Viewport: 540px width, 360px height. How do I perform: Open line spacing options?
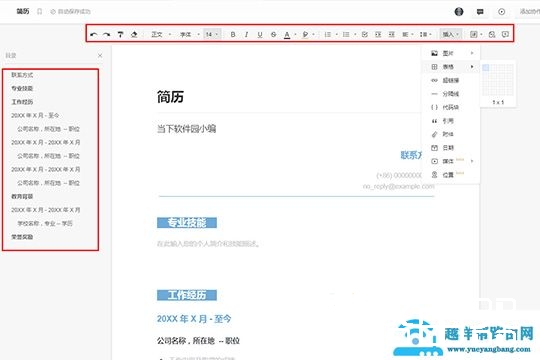tap(425, 34)
